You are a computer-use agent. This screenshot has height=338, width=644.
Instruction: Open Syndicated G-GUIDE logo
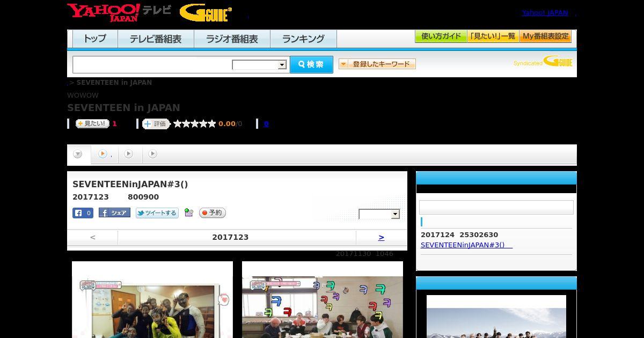[543, 61]
